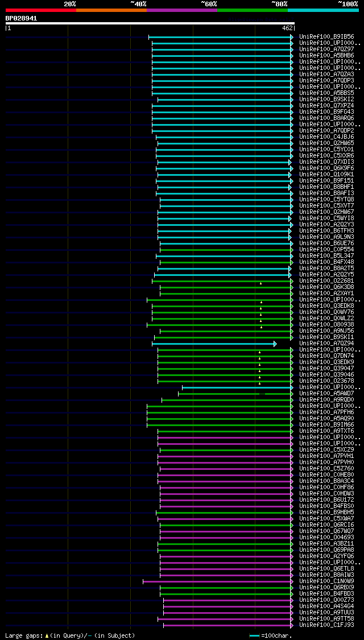
Task: Open hit UniRef100_C5XXR6
Action: [x=326, y=155]
